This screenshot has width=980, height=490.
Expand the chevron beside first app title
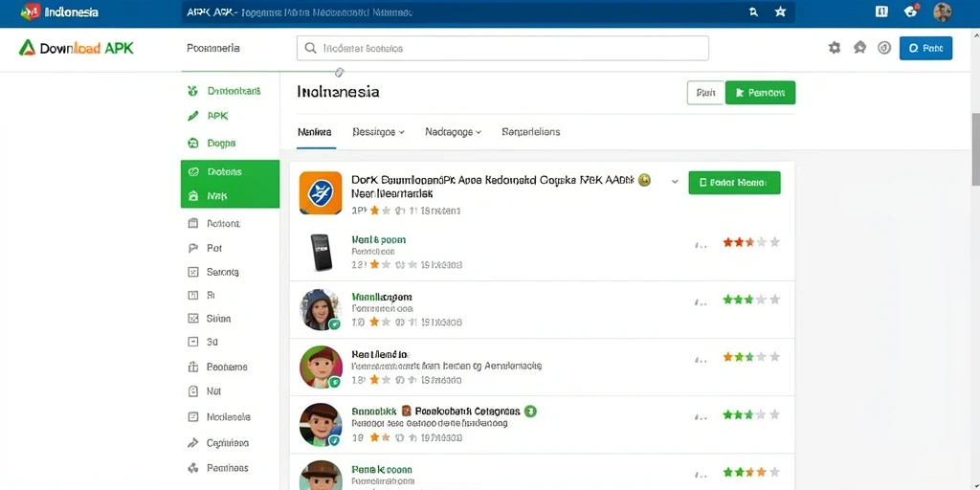click(x=675, y=181)
